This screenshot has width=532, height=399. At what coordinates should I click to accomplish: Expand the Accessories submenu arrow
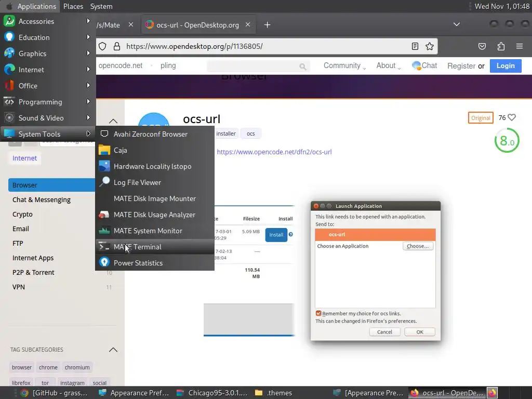pyautogui.click(x=88, y=21)
